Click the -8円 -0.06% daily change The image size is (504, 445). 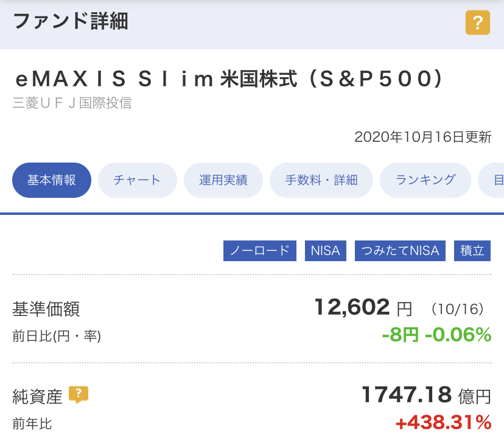coord(436,335)
